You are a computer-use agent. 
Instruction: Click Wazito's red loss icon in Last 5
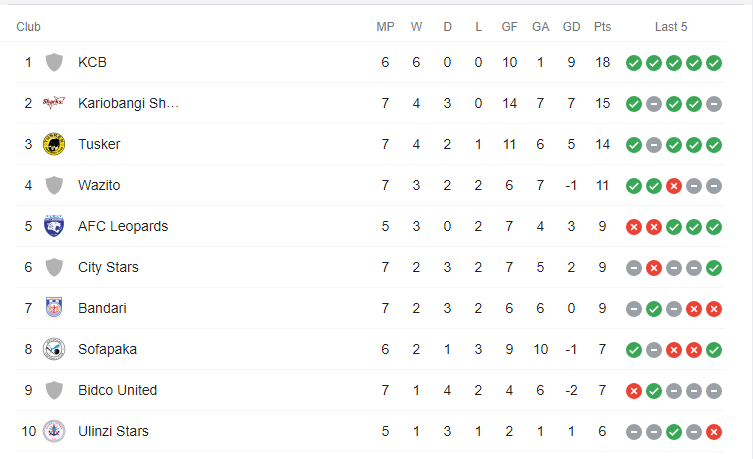coord(674,186)
